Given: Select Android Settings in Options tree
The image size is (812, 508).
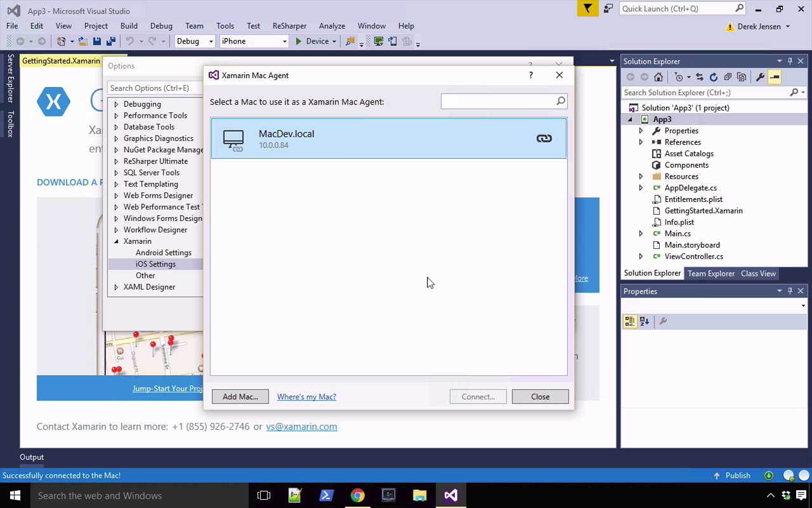Looking at the screenshot, I should tap(163, 253).
